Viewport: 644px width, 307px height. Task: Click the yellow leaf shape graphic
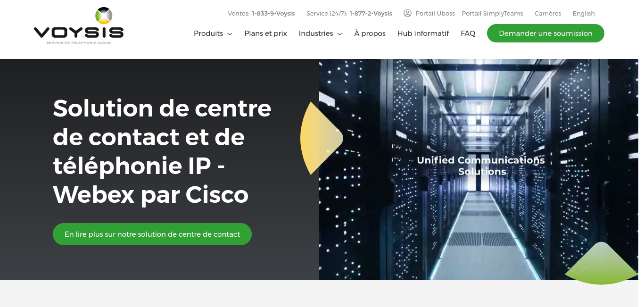(x=322, y=138)
